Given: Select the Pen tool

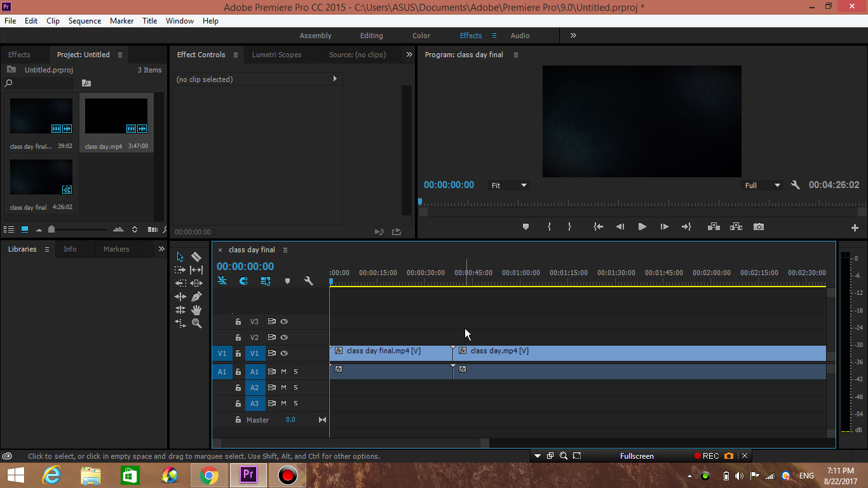Looking at the screenshot, I should point(196,297).
